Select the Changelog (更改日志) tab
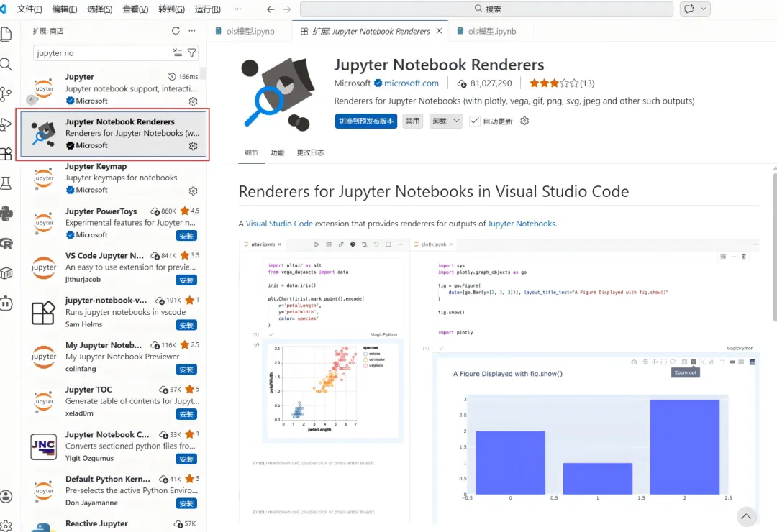The image size is (777, 532). click(x=310, y=152)
